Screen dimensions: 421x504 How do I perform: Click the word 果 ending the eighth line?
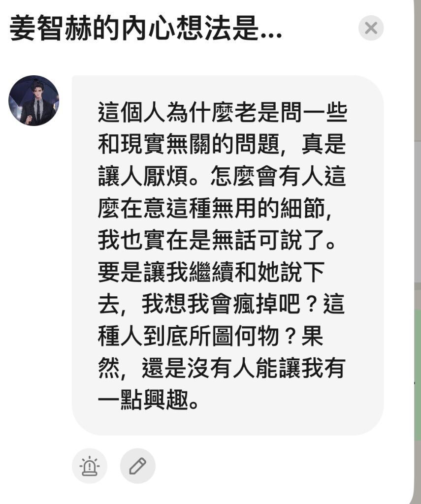pos(312,336)
